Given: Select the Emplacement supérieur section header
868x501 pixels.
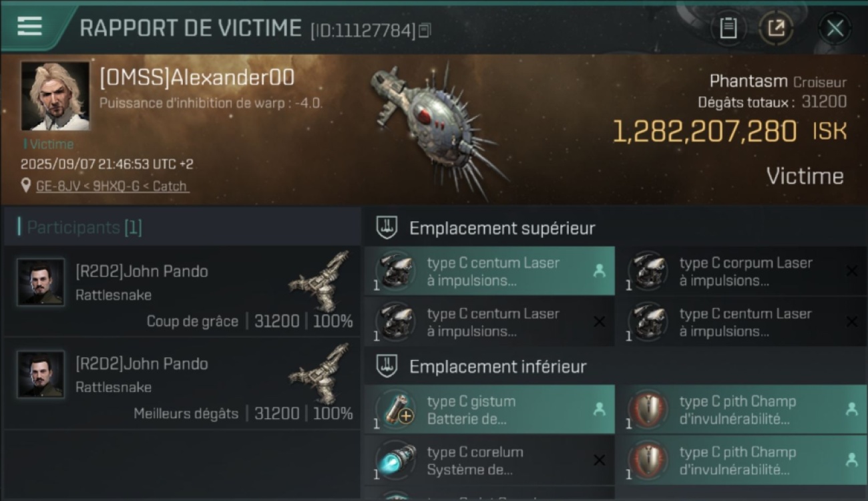Looking at the screenshot, I should 502,228.
